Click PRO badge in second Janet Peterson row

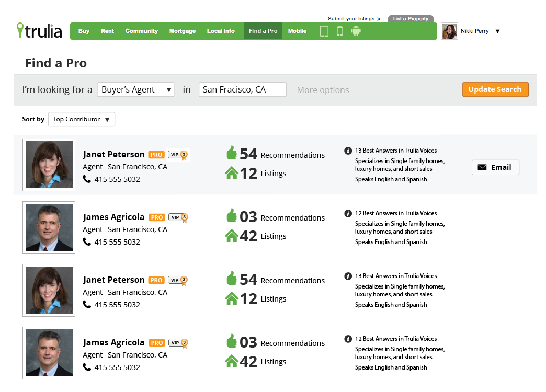[x=156, y=280]
